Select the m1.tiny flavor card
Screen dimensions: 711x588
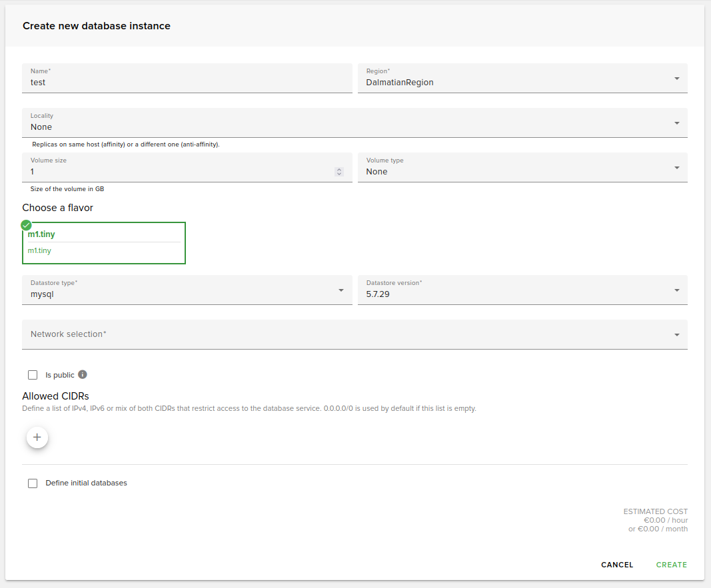[104, 243]
